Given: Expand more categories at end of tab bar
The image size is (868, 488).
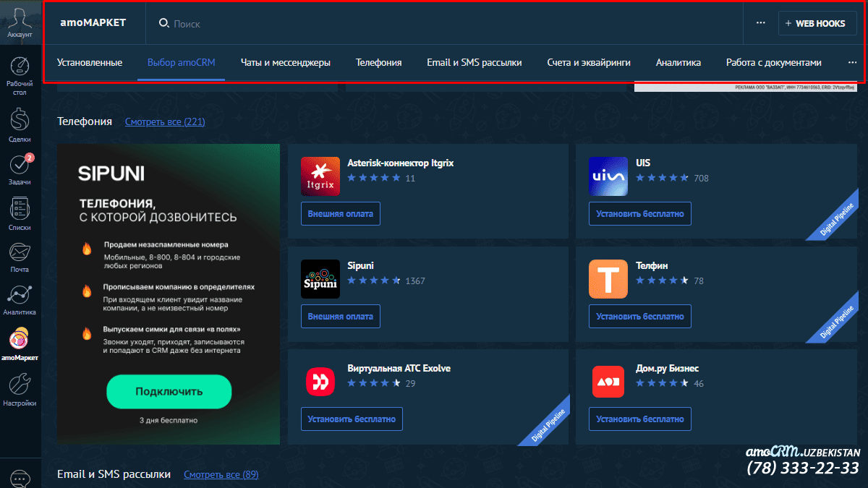Looking at the screenshot, I should 852,62.
